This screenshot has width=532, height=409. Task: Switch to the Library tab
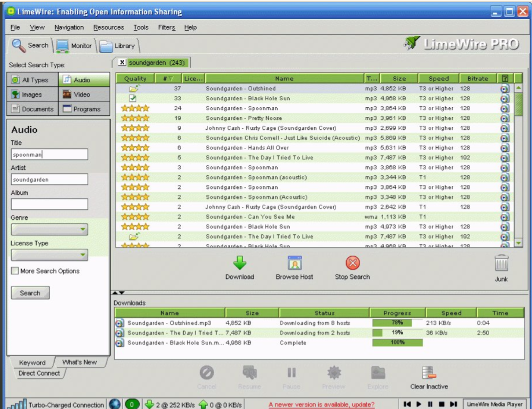pos(118,46)
